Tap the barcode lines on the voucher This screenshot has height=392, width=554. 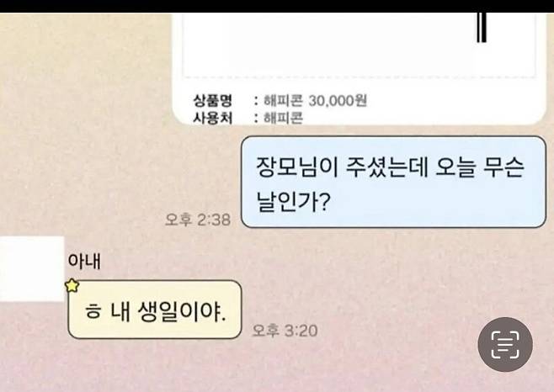[482, 28]
